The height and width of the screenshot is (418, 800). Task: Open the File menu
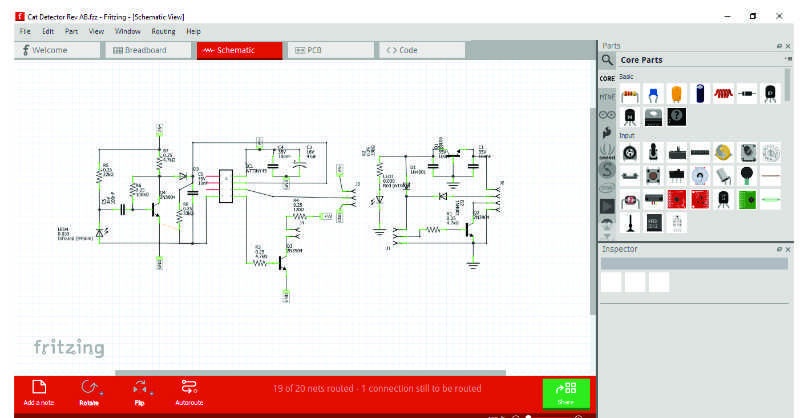click(25, 31)
